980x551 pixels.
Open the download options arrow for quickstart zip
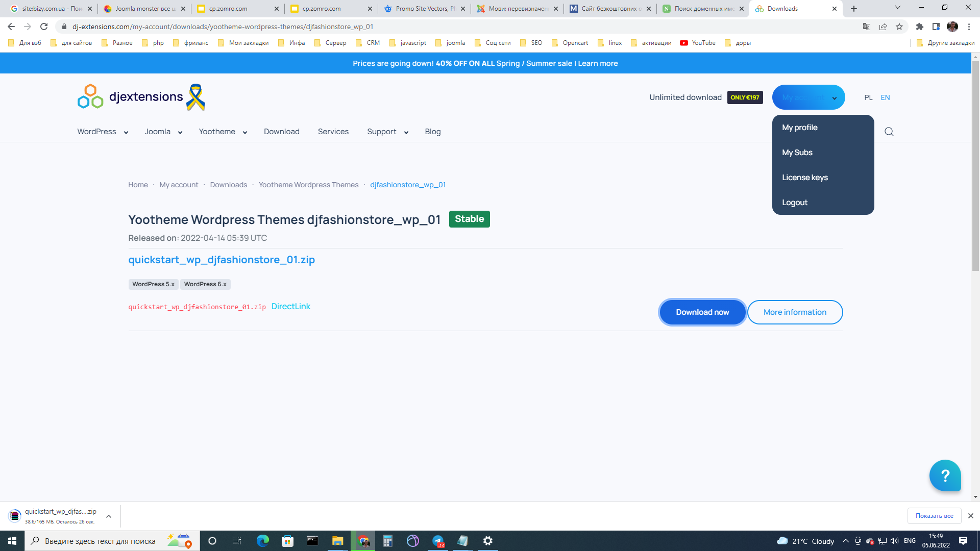109,516
